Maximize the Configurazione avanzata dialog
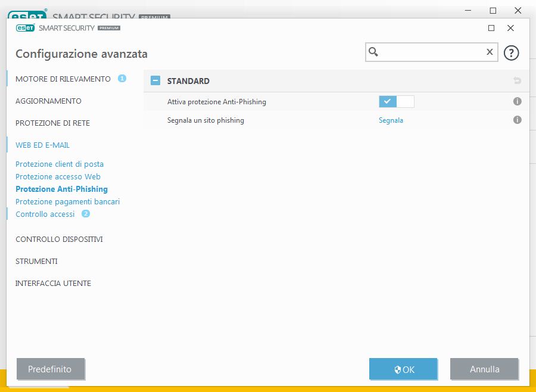This screenshot has height=392, width=536. click(491, 28)
